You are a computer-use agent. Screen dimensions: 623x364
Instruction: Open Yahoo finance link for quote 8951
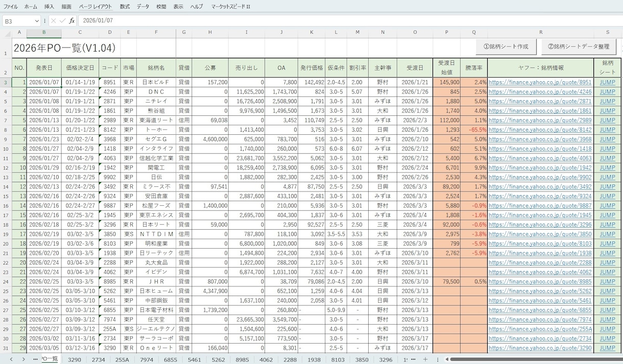point(540,82)
